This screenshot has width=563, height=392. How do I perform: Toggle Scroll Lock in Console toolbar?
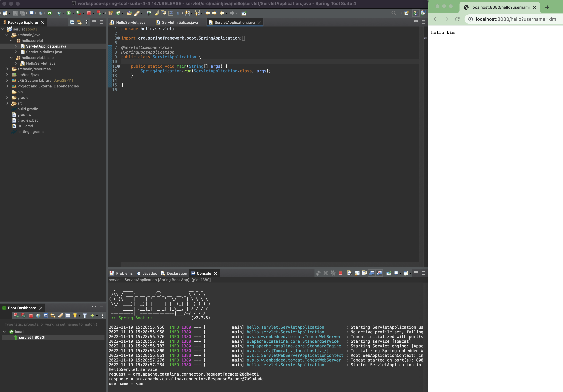point(357,273)
